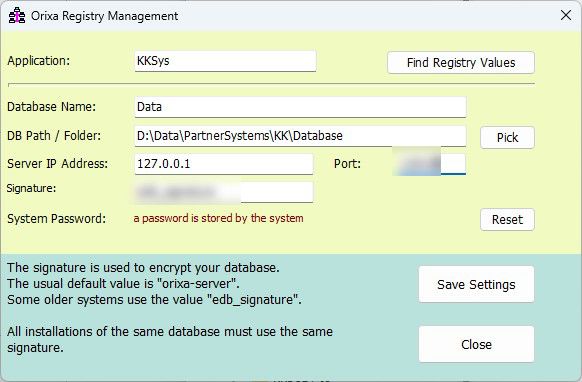Viewport: 582px width, 382px height.
Task: Select the Signature input field
Action: 224,192
